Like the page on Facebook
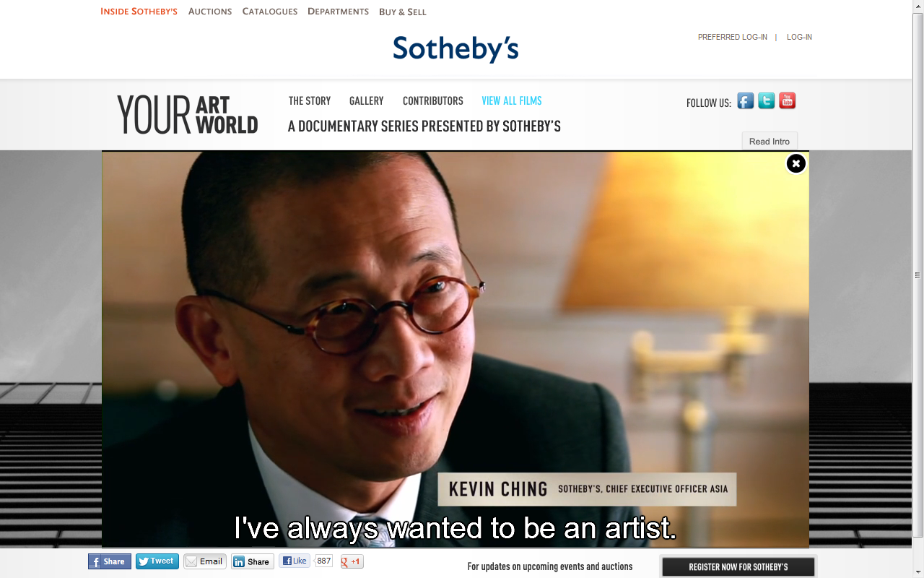The height and width of the screenshot is (578, 924). pos(295,561)
